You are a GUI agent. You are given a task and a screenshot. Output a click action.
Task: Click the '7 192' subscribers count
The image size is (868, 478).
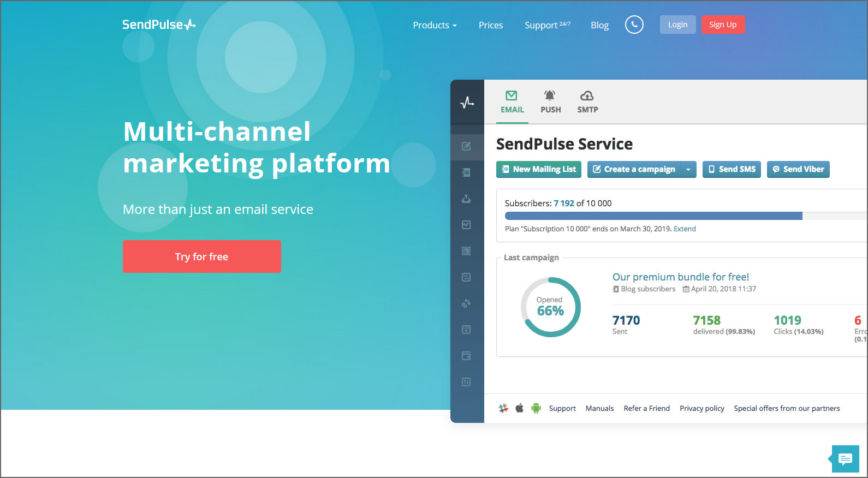click(564, 204)
